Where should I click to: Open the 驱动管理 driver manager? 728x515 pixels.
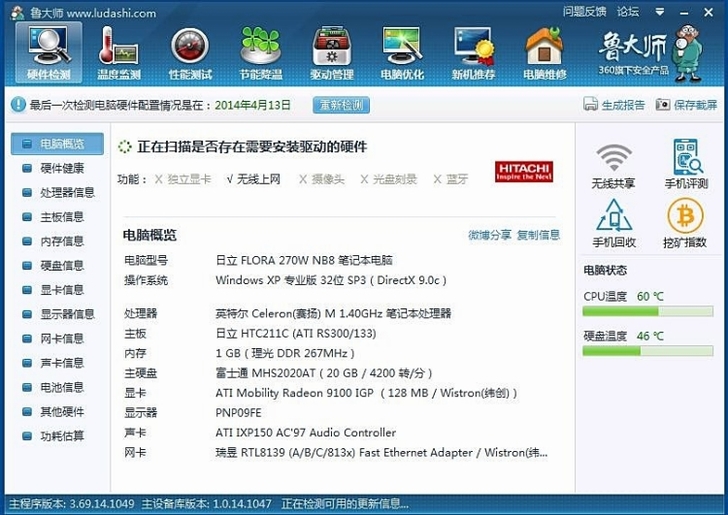(332, 52)
